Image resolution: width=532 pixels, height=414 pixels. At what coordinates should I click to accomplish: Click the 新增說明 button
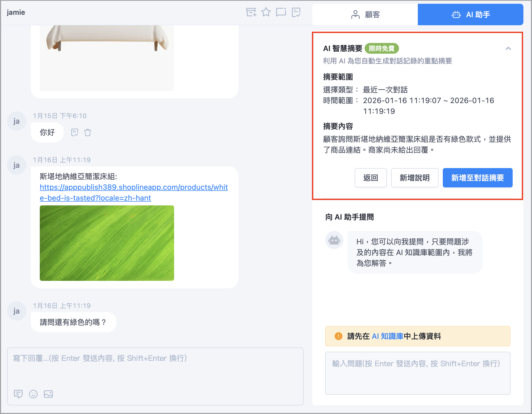tap(415, 178)
